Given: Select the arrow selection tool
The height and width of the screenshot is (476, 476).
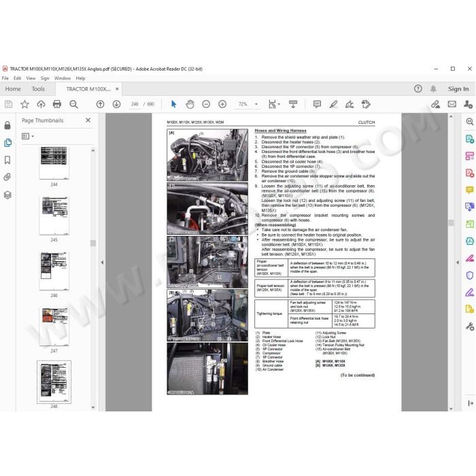Looking at the screenshot, I should 173,105.
